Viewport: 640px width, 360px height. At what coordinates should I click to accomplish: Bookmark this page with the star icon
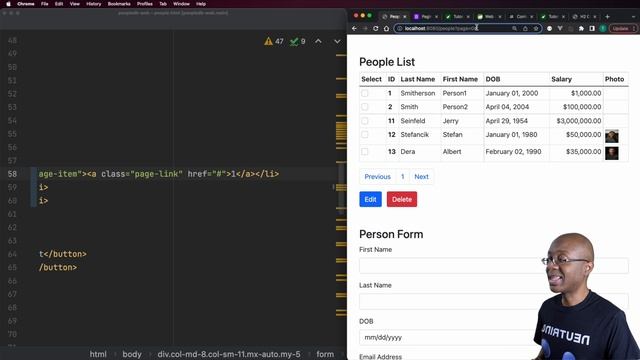tap(536, 29)
